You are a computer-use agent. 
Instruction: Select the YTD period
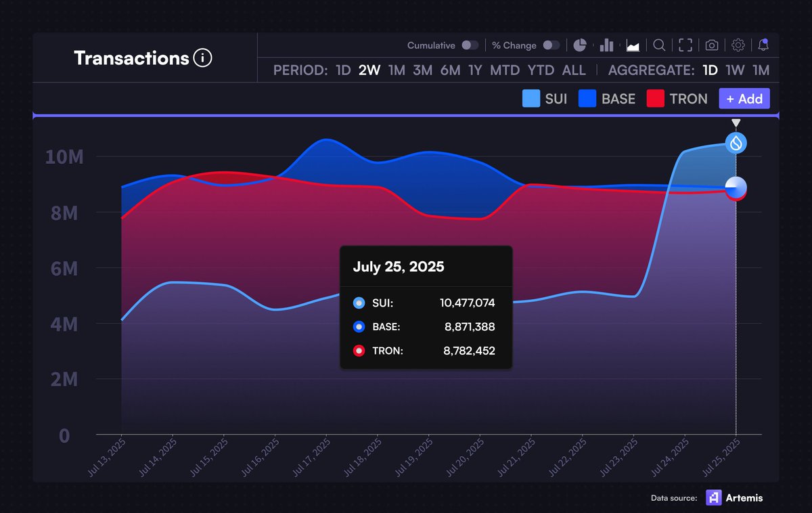click(541, 70)
